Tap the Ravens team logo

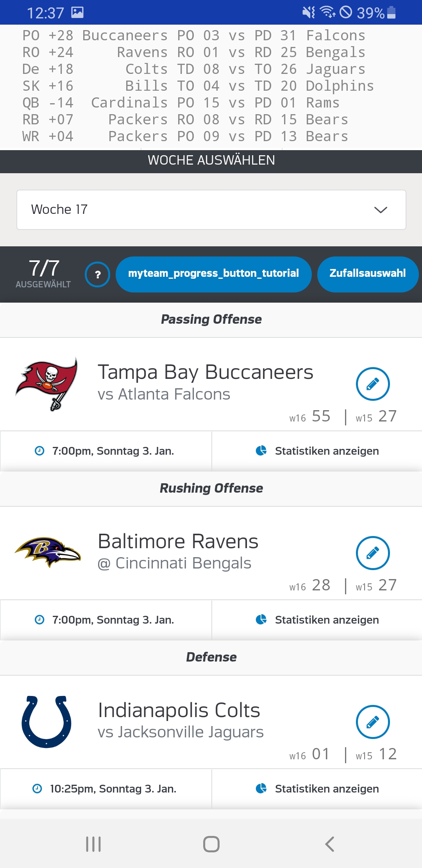point(47,551)
